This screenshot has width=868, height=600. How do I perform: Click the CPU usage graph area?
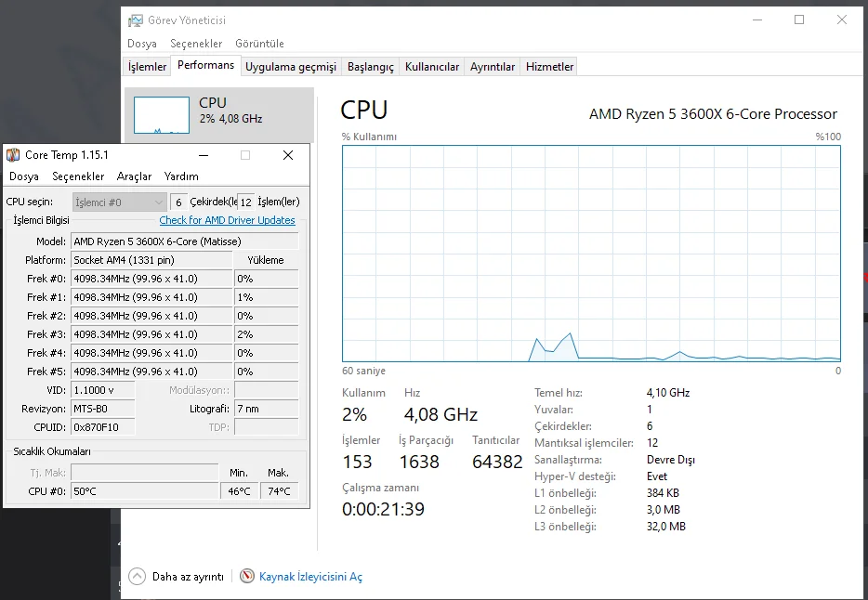pos(591,254)
